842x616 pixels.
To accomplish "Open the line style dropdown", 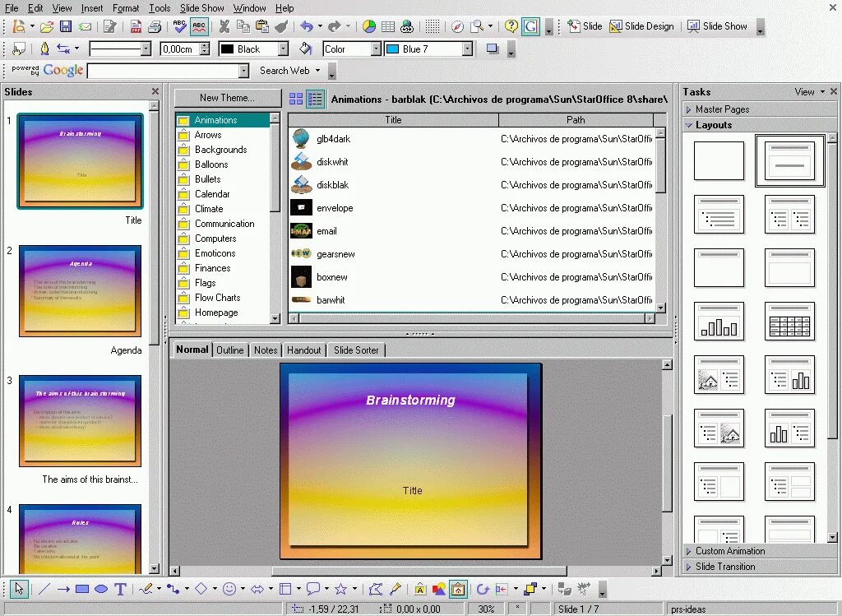I will [146, 49].
